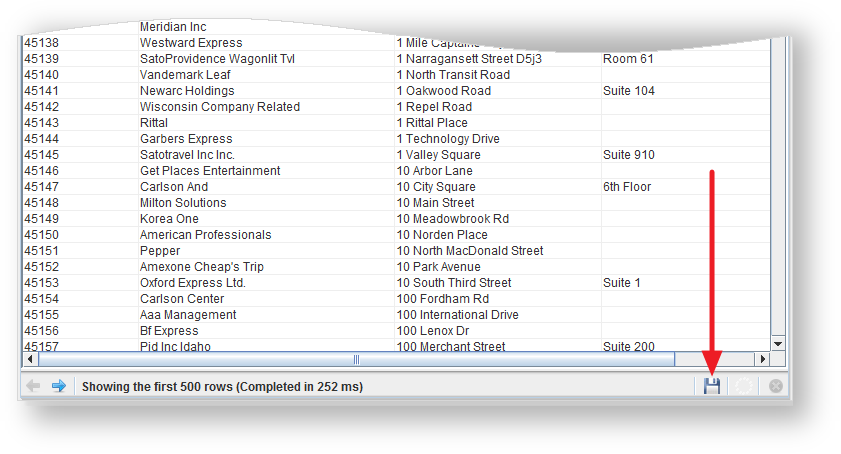
Task: Select Get Places Entertainment cell
Action: 266,171
